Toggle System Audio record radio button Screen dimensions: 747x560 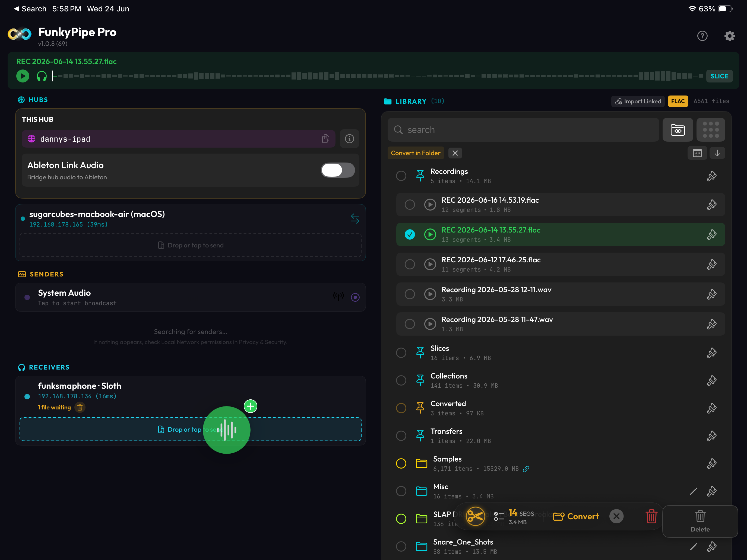click(x=355, y=297)
